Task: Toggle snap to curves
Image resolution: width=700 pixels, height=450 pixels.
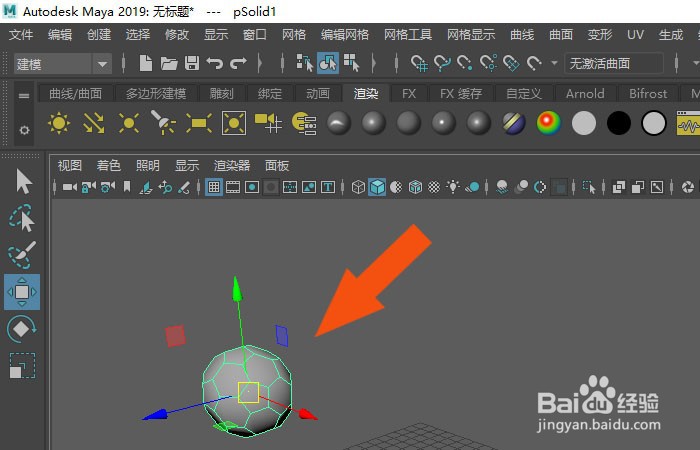Action: (442, 63)
